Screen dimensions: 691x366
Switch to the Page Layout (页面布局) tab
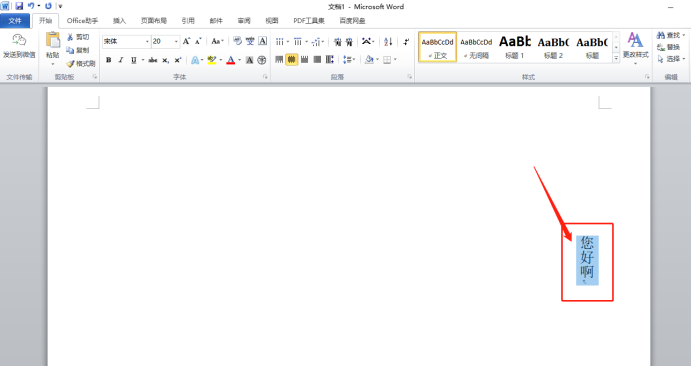click(x=154, y=21)
